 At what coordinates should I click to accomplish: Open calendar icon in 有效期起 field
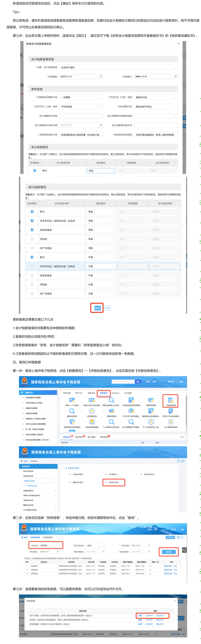pyautogui.click(x=101, y=77)
